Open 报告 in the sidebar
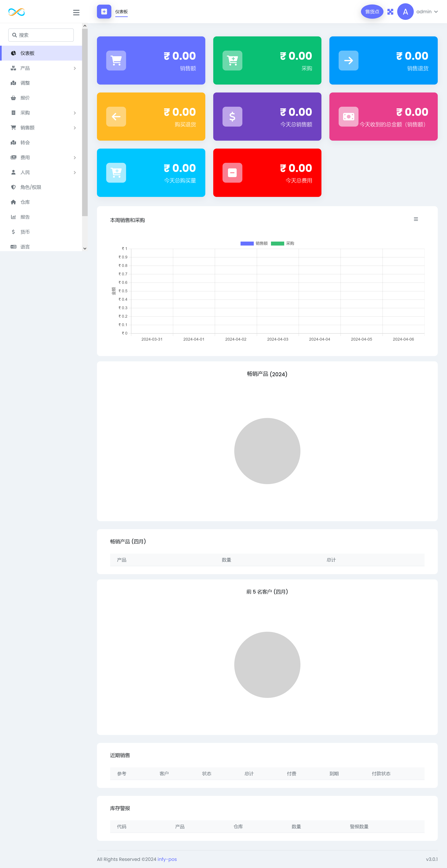 pos(41,217)
